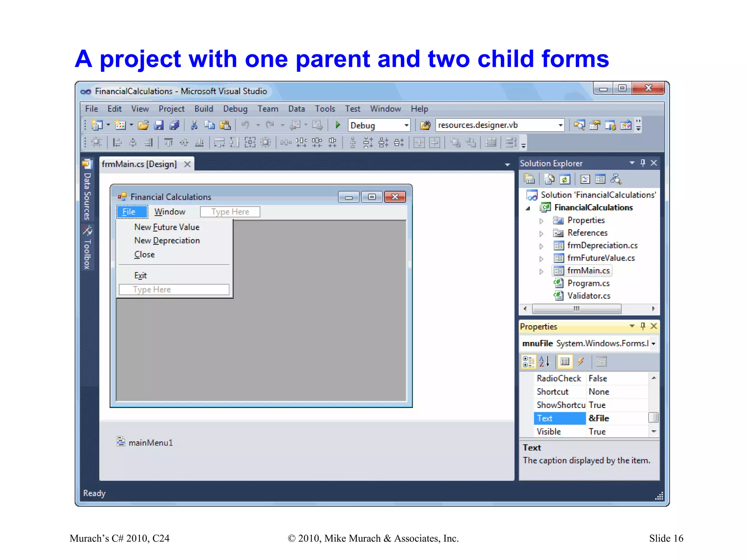The width and height of the screenshot is (747, 560).
Task: Click the New Project toolbar icon
Action: [97, 125]
